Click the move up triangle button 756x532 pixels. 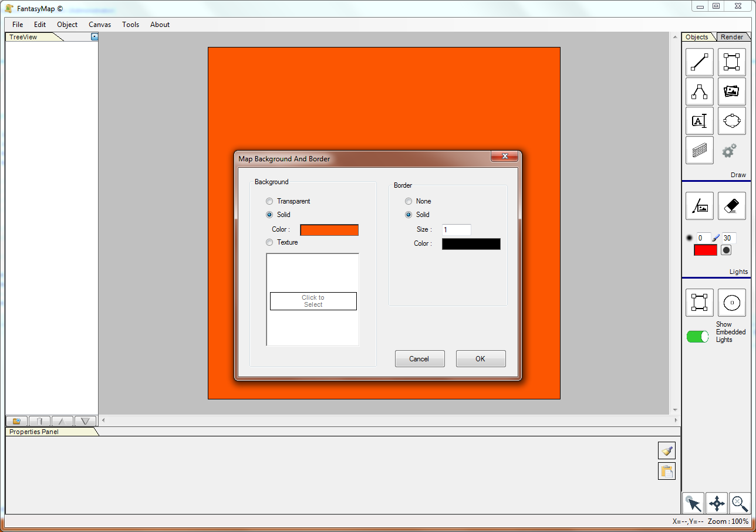(62, 421)
